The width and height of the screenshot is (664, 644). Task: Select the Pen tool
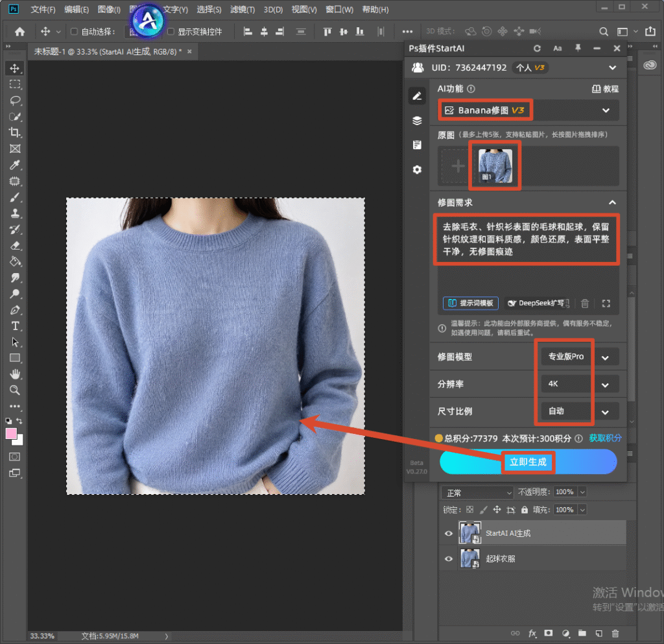(x=15, y=310)
